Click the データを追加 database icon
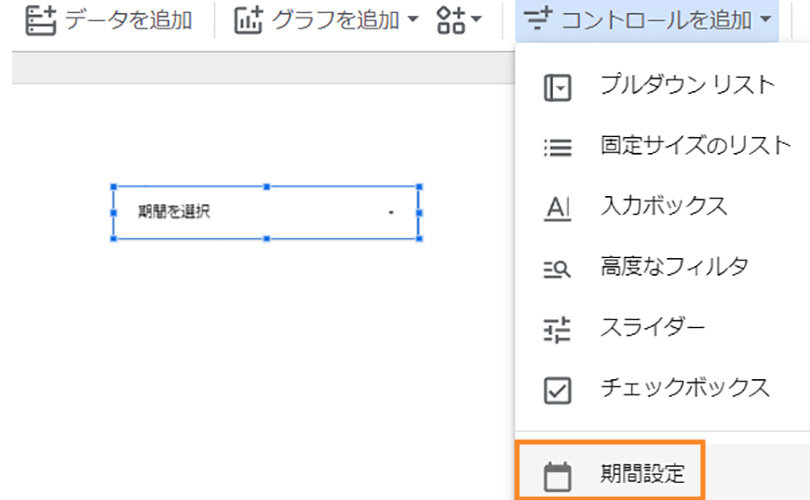Viewport: 810px width, 500px height. 39,20
